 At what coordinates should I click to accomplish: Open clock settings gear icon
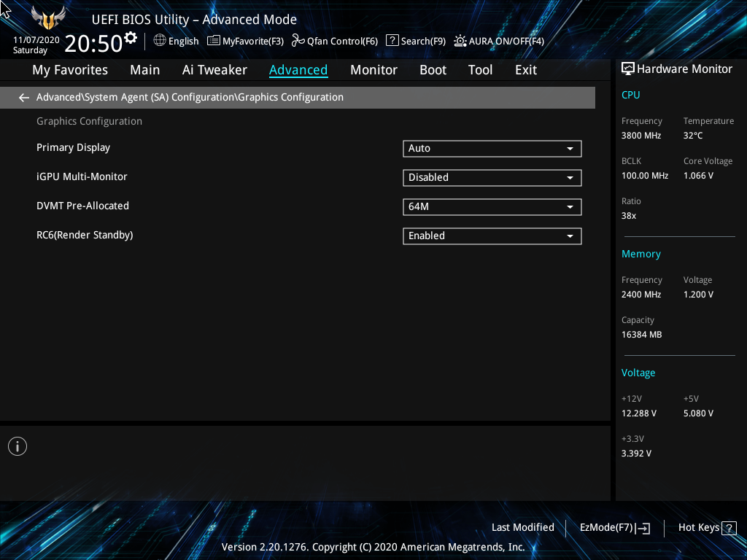click(x=131, y=37)
